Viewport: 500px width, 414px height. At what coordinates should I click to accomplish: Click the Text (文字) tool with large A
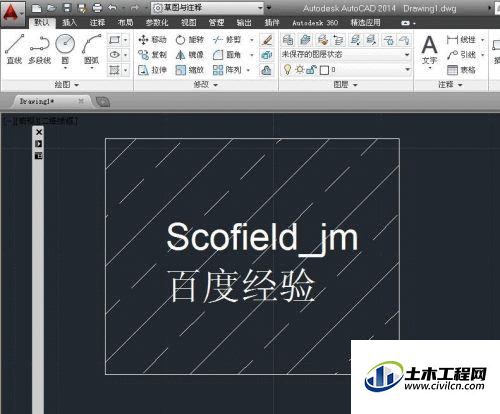(x=429, y=50)
